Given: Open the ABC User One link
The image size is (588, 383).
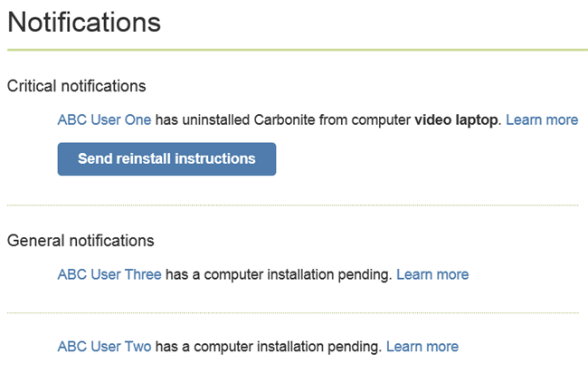Looking at the screenshot, I should coord(104,120).
